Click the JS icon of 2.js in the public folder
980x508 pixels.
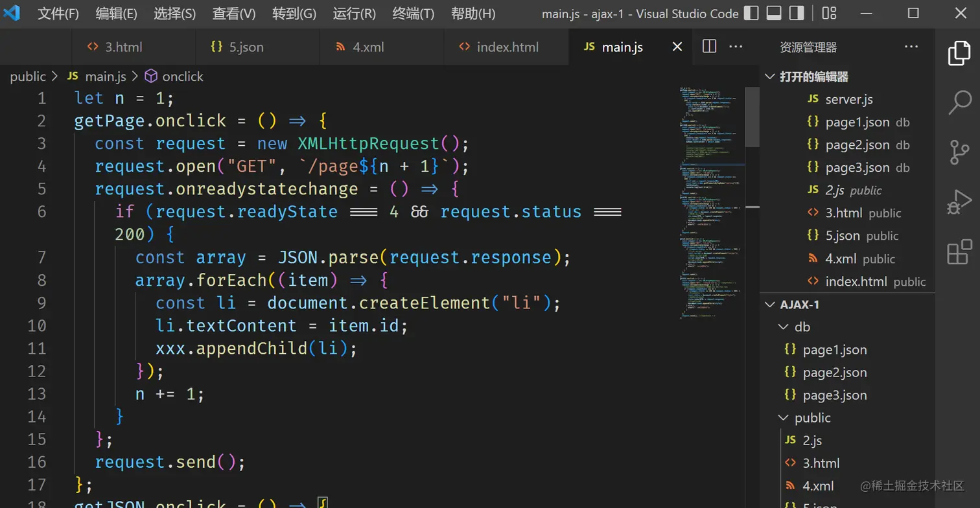pyautogui.click(x=790, y=440)
